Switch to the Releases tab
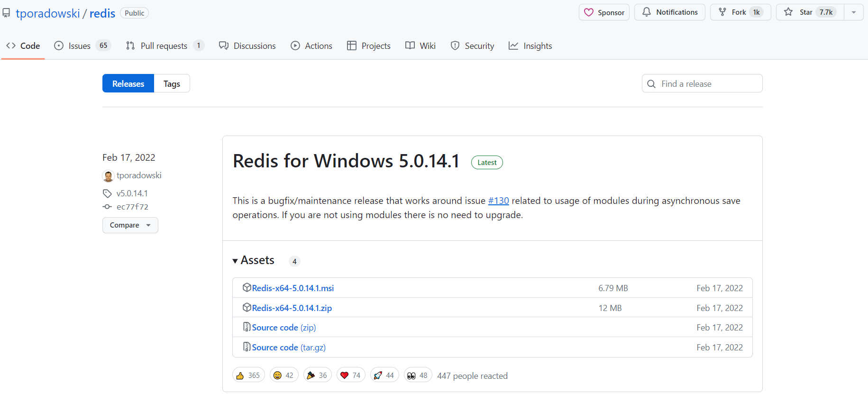This screenshot has width=868, height=394. [x=128, y=83]
